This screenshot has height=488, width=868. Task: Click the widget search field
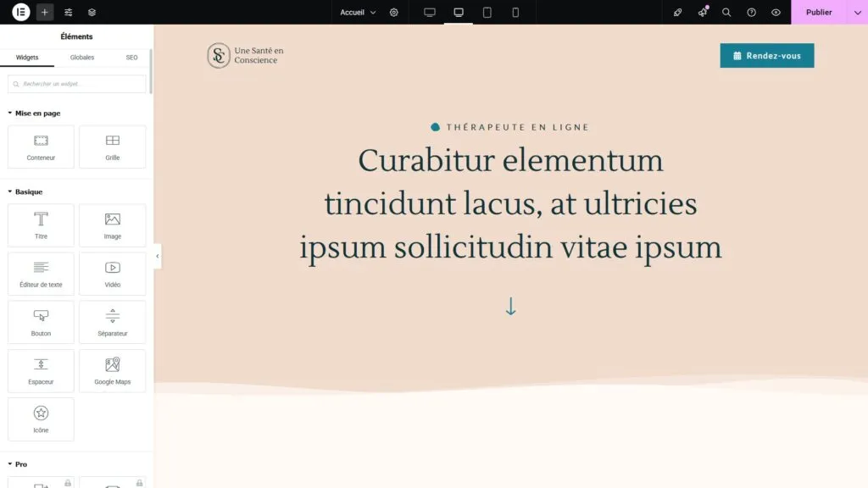pyautogui.click(x=76, y=84)
